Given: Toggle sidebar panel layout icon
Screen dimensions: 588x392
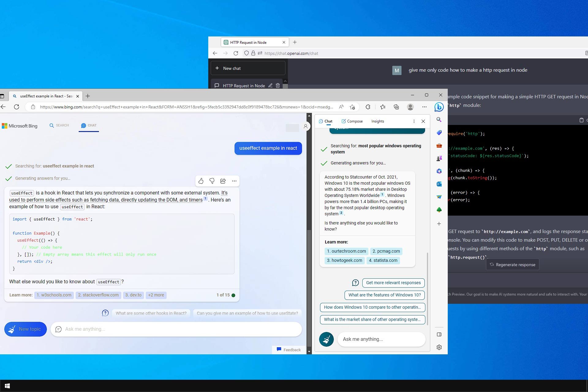Looking at the screenshot, I should coord(439,334).
